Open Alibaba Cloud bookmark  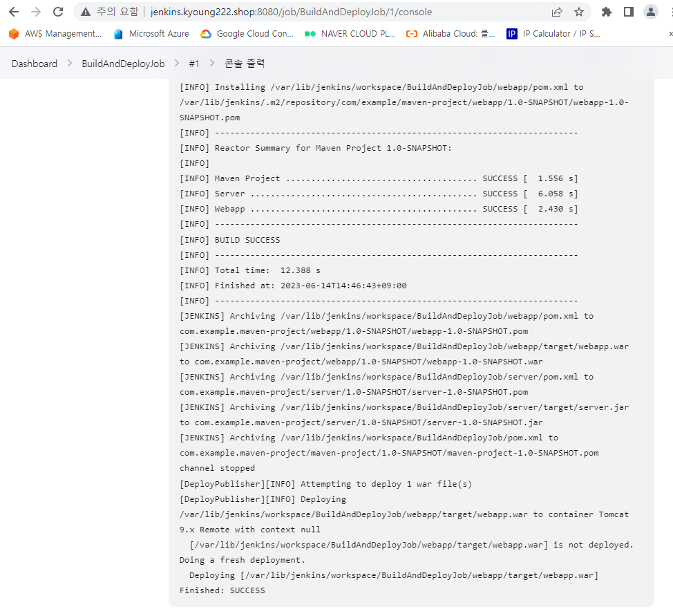point(451,33)
